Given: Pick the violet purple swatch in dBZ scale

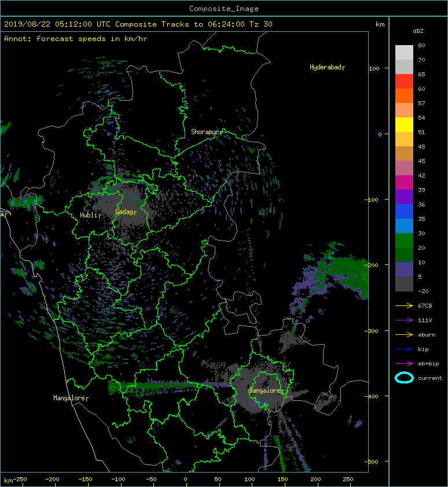Looking at the screenshot, I should (x=404, y=197).
